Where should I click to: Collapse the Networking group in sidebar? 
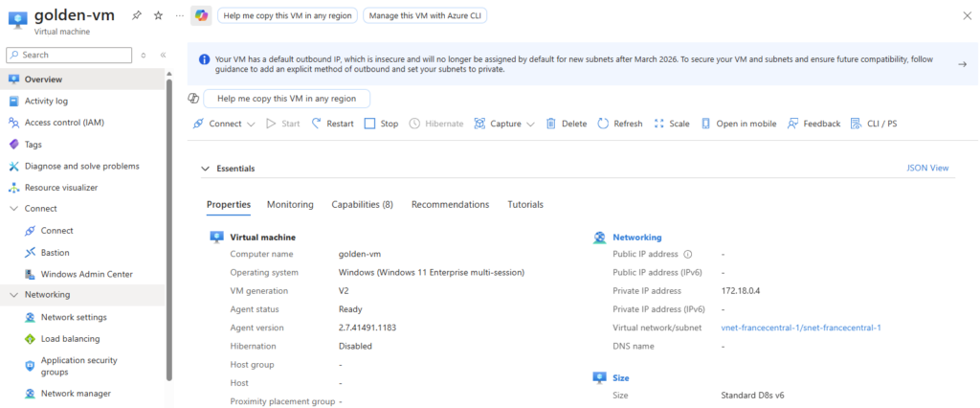13,295
